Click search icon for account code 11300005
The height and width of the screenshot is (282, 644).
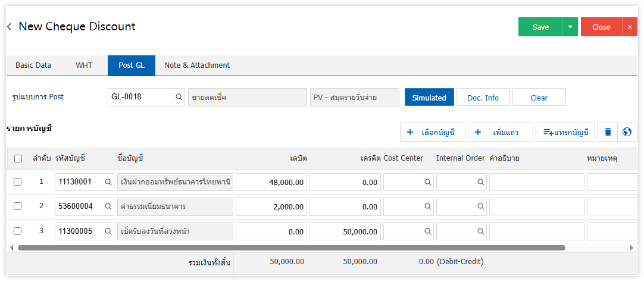108,231
